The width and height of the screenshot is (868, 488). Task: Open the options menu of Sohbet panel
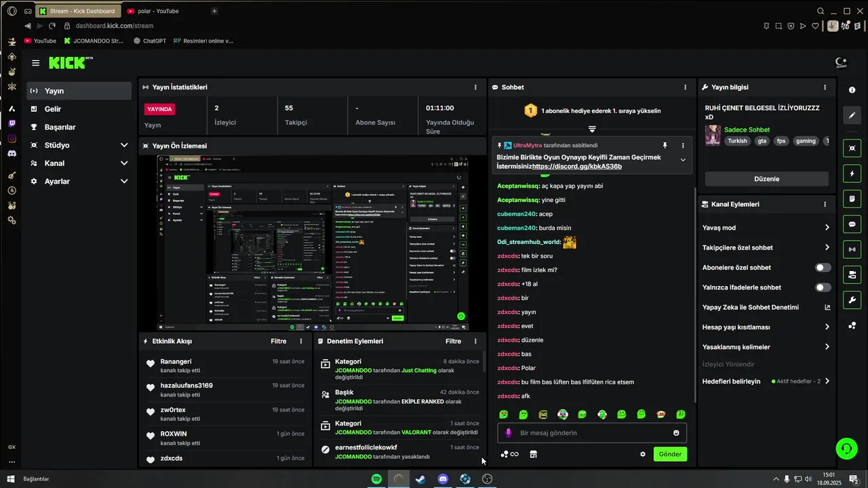(686, 87)
